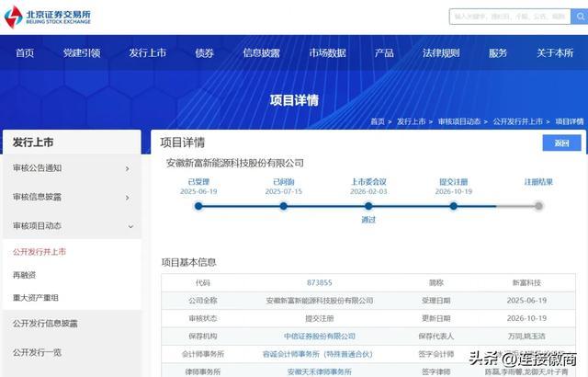Select 公开发行信息披露 sidebar item
The image size is (588, 377).
[45, 324]
